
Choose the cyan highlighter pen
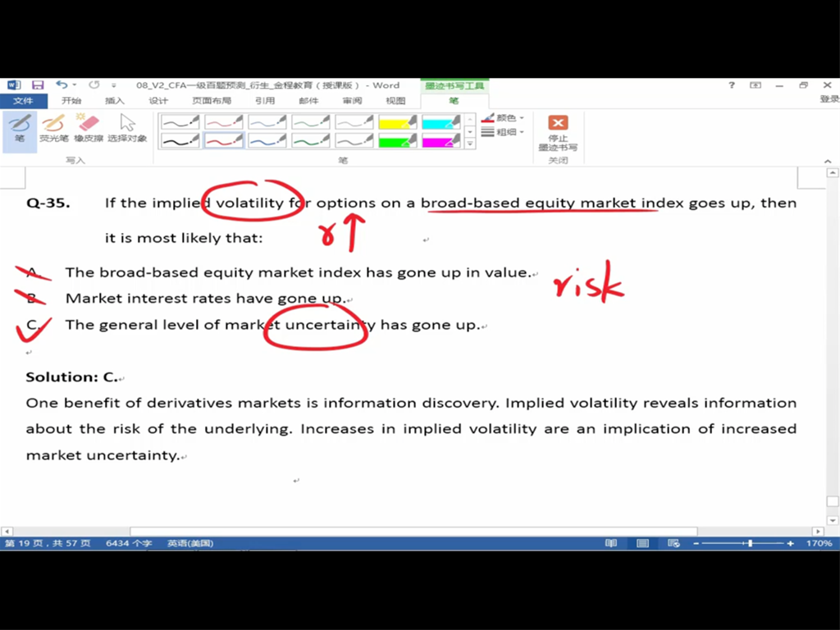coord(441,122)
